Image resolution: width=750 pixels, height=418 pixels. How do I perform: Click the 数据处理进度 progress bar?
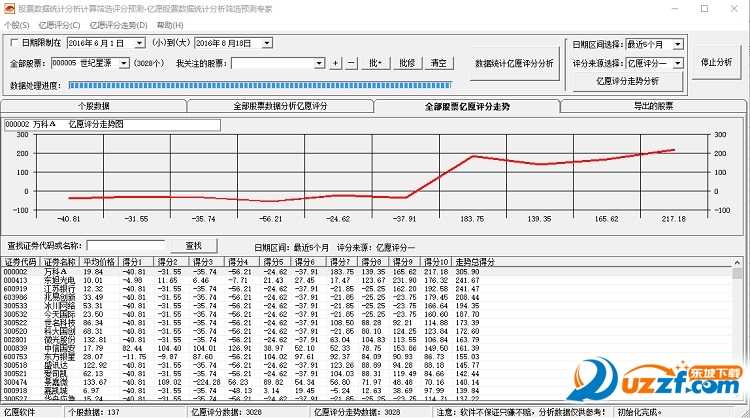260,86
